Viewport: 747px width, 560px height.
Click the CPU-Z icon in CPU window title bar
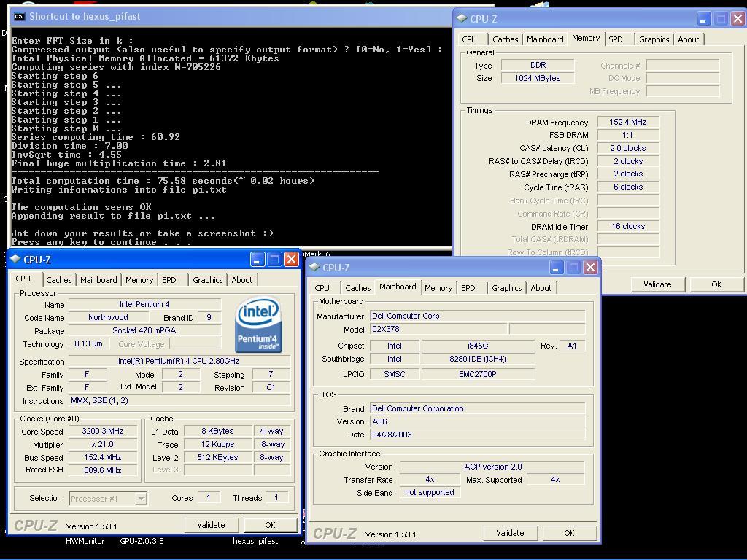pyautogui.click(x=15, y=259)
